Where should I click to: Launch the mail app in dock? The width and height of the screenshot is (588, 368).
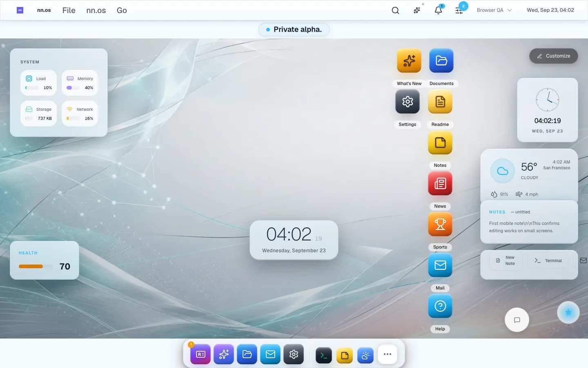pyautogui.click(x=270, y=355)
